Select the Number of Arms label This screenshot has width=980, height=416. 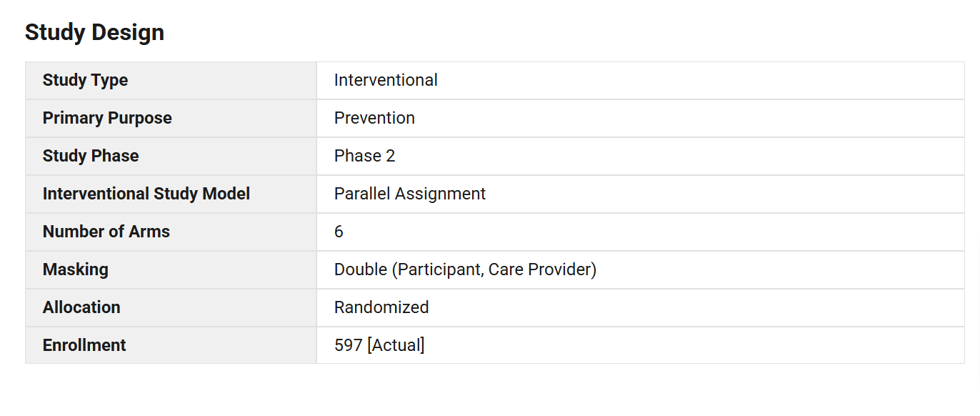[106, 232]
